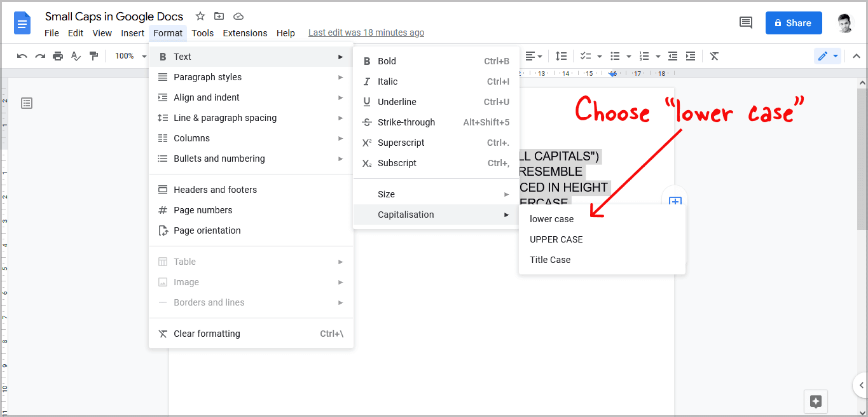The width and height of the screenshot is (868, 417).
Task: Select Clear formatting in Format menu
Action: tap(251, 334)
